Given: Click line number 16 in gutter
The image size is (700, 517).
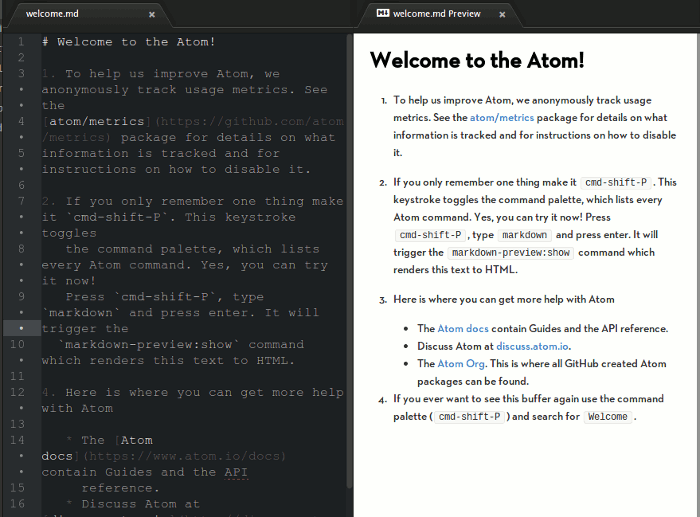Looking at the screenshot, I should tap(17, 504).
